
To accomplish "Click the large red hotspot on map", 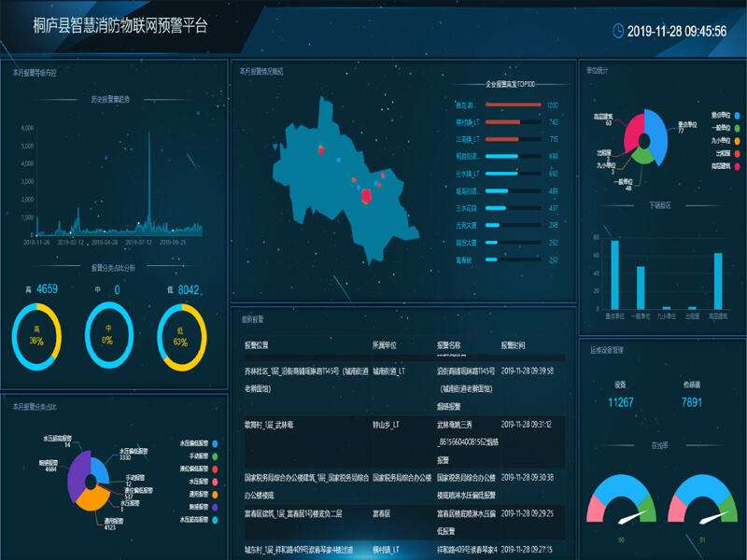I will [x=367, y=196].
